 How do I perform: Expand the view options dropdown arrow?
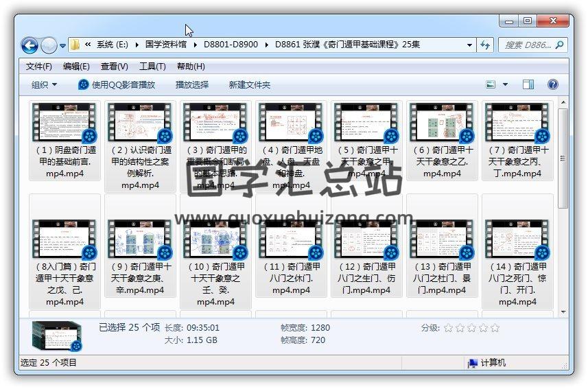coord(506,84)
